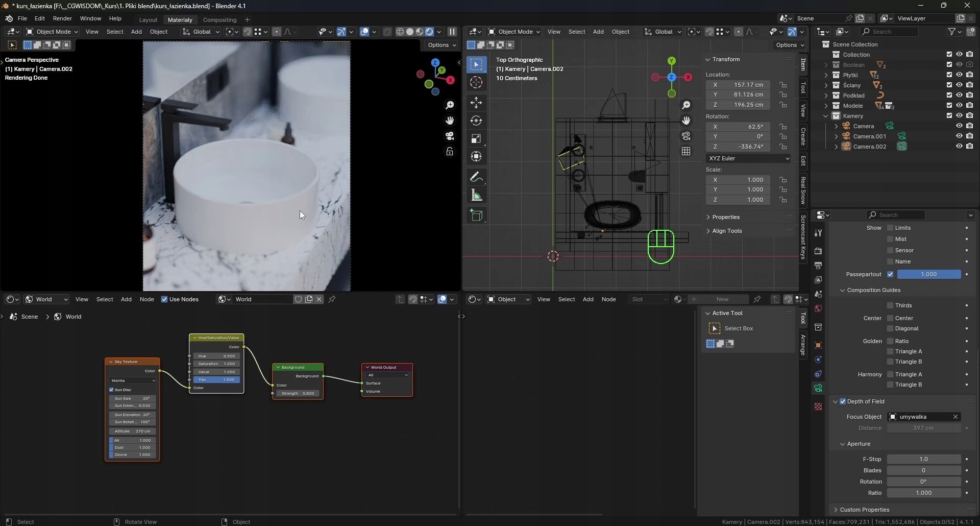Lock the X location value
Screen dimensions: 980x526
tap(783, 85)
